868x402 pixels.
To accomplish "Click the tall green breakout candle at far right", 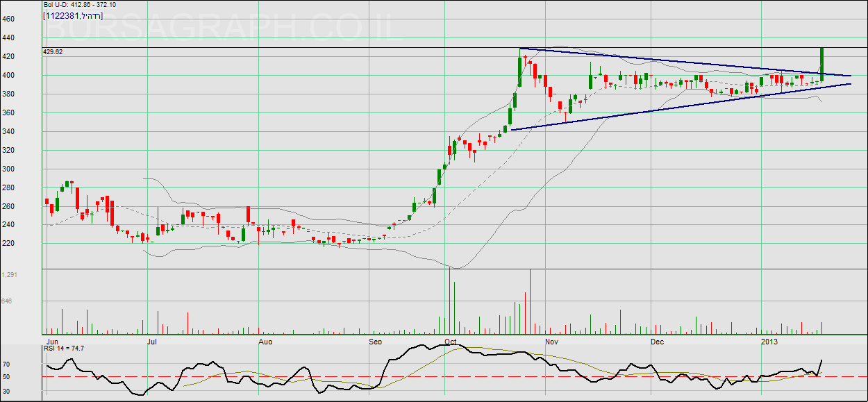I will pyautogui.click(x=822, y=65).
